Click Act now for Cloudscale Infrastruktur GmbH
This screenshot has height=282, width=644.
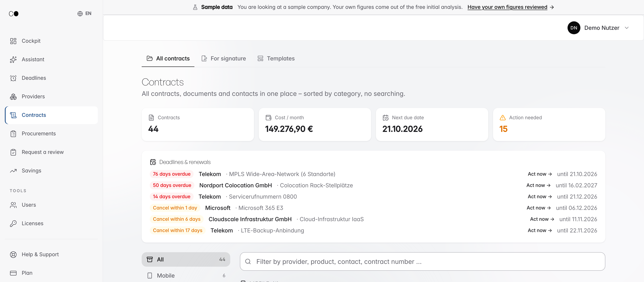542,219
